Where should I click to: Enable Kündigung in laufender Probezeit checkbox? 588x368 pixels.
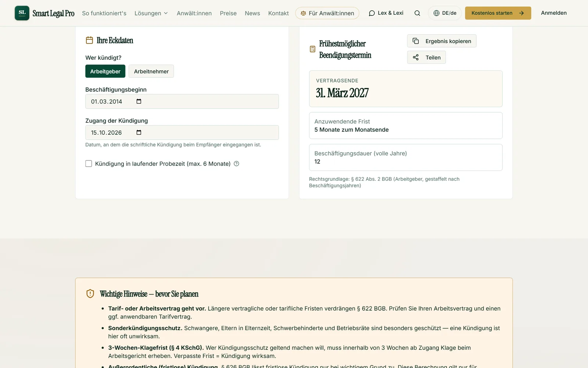point(89,164)
